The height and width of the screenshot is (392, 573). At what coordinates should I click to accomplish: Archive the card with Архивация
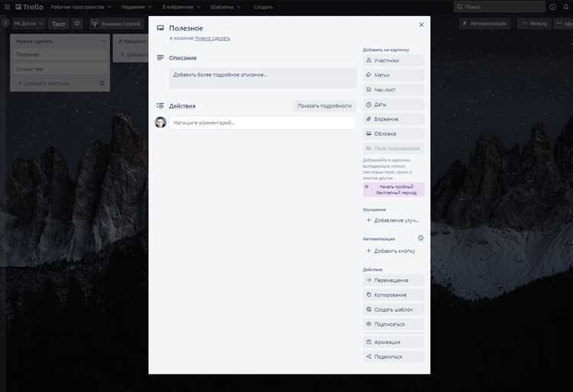pos(393,342)
